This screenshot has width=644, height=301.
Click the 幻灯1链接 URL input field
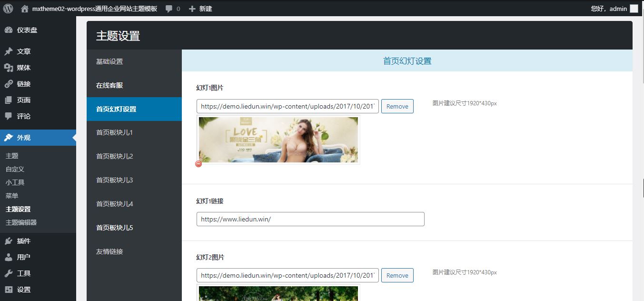[310, 219]
